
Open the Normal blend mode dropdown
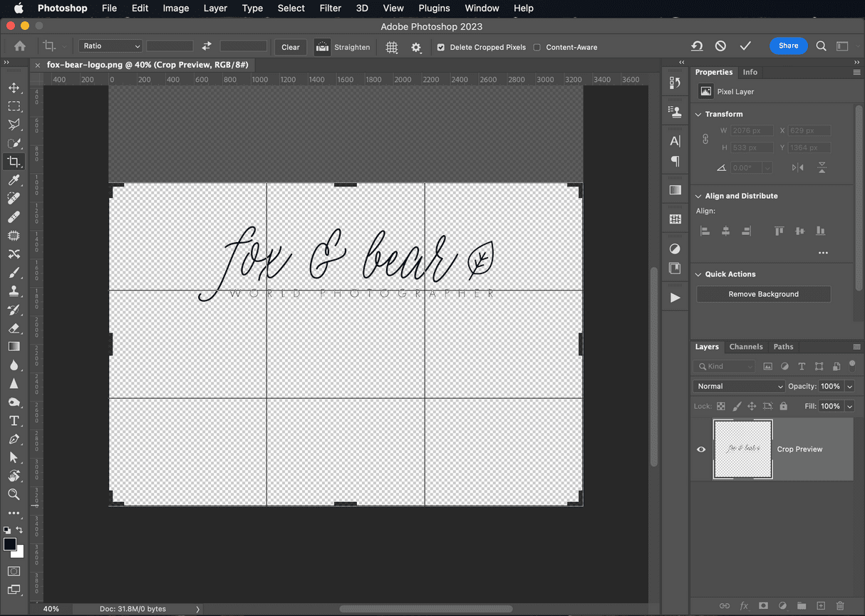(x=737, y=386)
